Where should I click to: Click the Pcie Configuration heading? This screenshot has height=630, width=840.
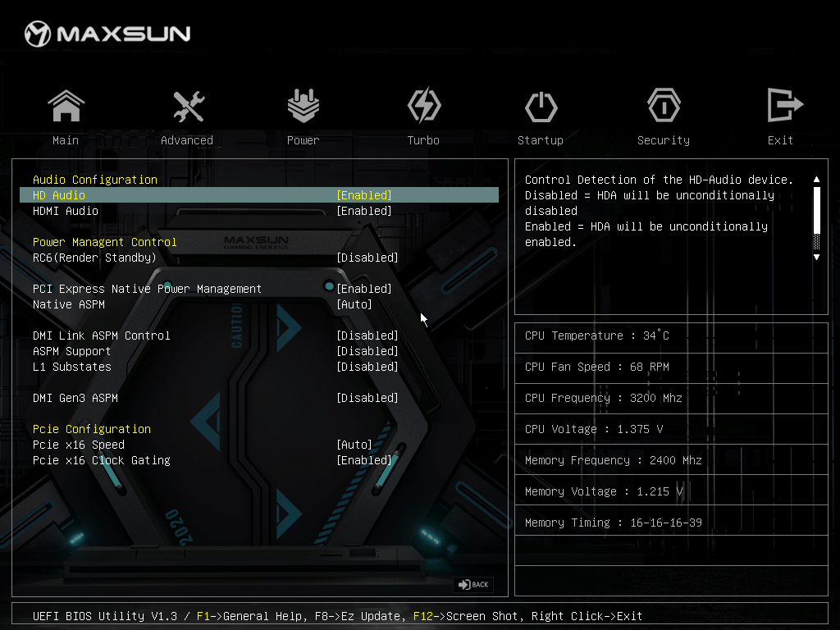tap(92, 429)
